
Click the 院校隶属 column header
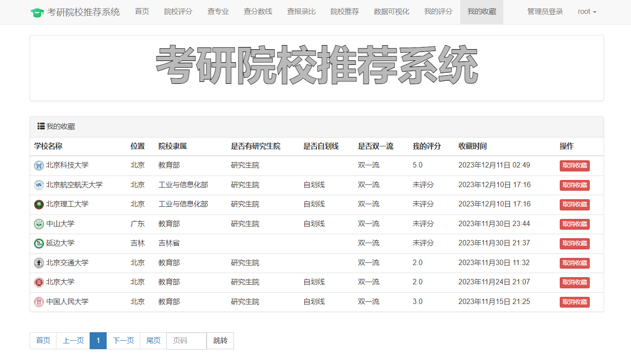click(x=173, y=146)
